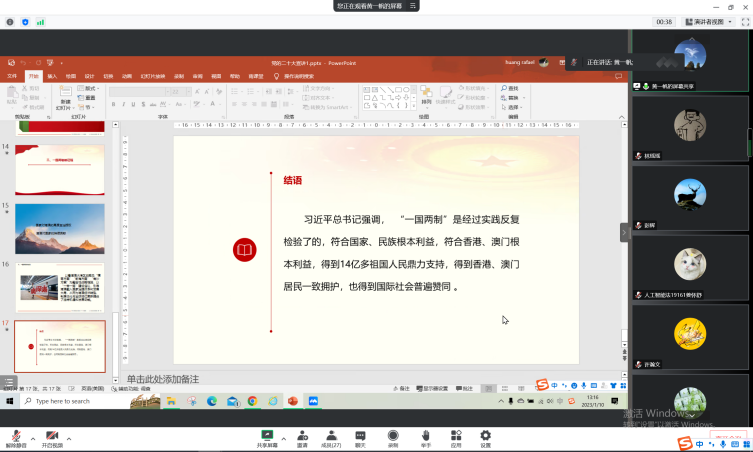The image size is (753, 452).
Task: Start recording with the 录制 icon
Action: pyautogui.click(x=393, y=435)
